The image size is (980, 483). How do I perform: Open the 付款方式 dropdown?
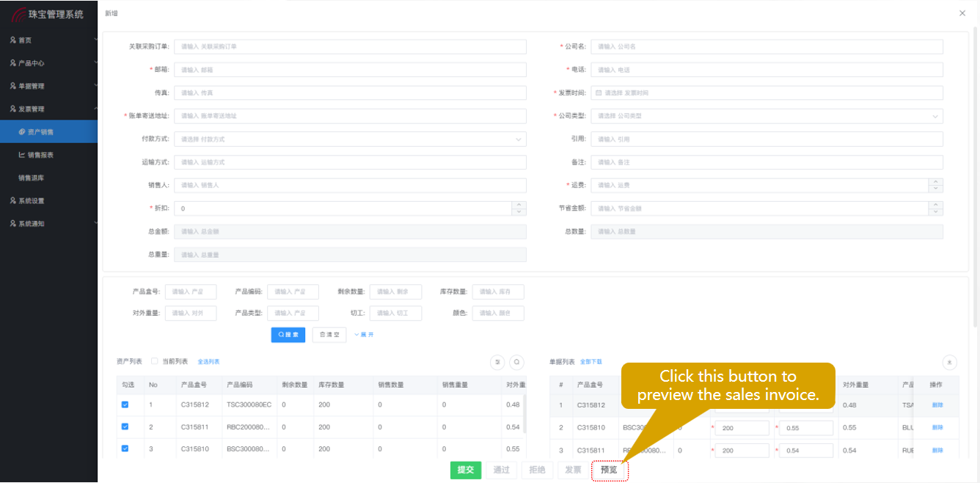pos(350,139)
